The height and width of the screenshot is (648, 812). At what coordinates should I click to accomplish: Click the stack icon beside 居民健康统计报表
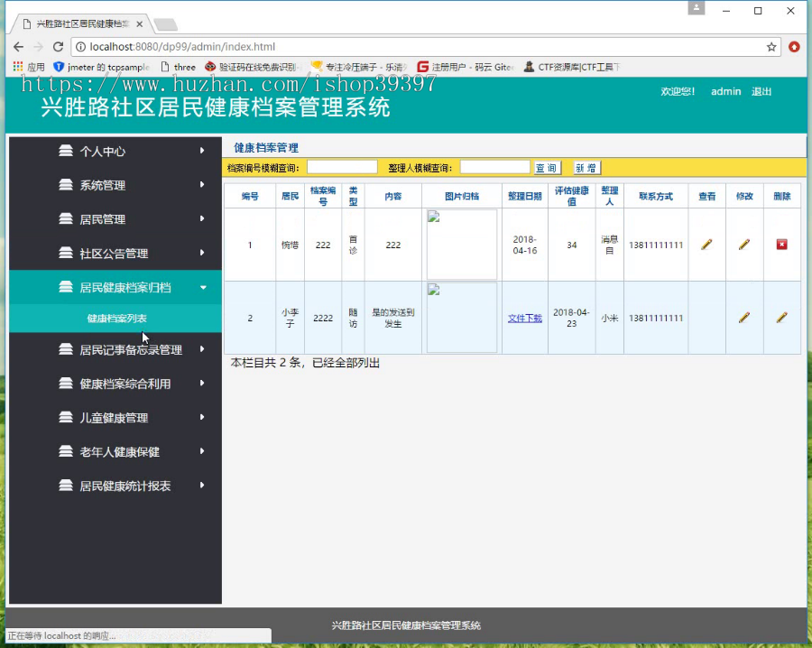(x=66, y=486)
